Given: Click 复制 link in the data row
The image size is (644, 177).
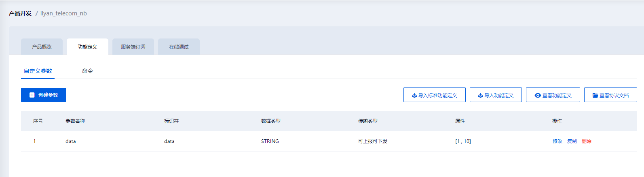Looking at the screenshot, I should click(572, 141).
